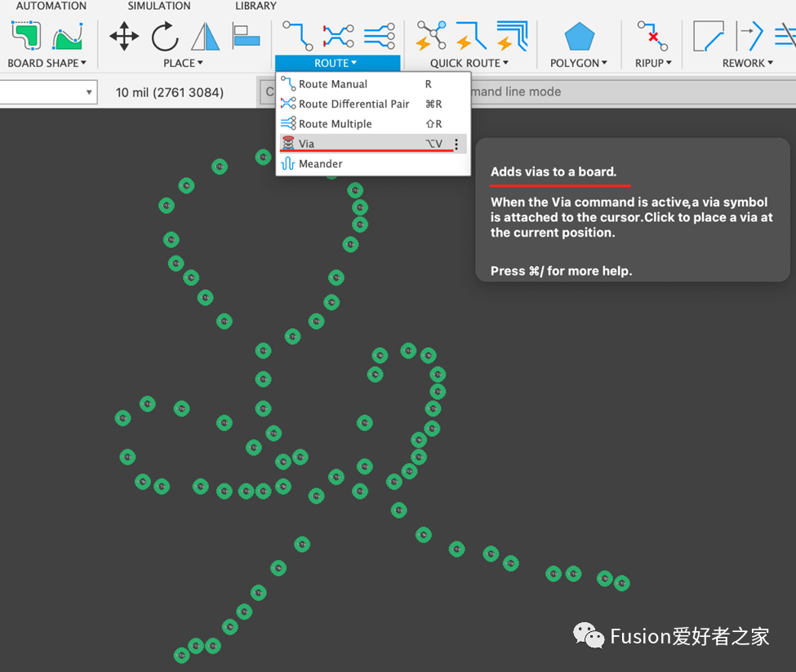Click the Route Differential Pair toolbar icon

click(x=339, y=36)
